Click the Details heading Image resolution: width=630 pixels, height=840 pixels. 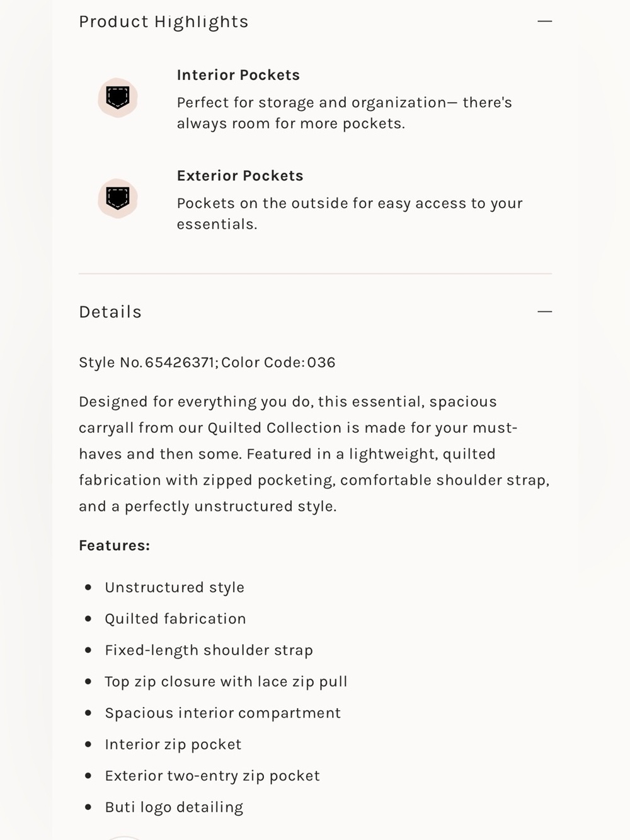[110, 312]
